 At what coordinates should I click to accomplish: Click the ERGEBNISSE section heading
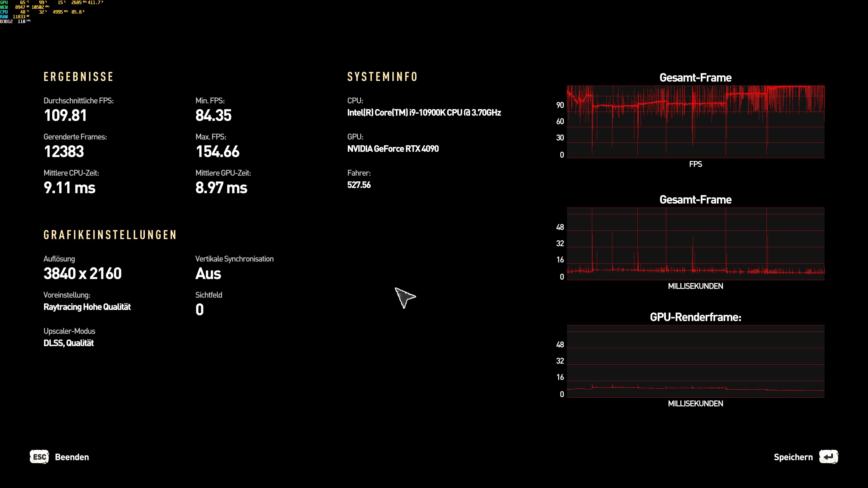(78, 77)
